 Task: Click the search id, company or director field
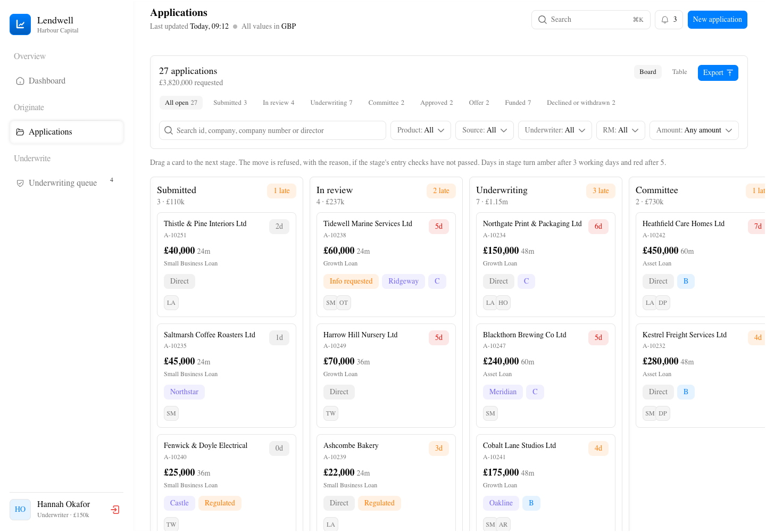(272, 130)
